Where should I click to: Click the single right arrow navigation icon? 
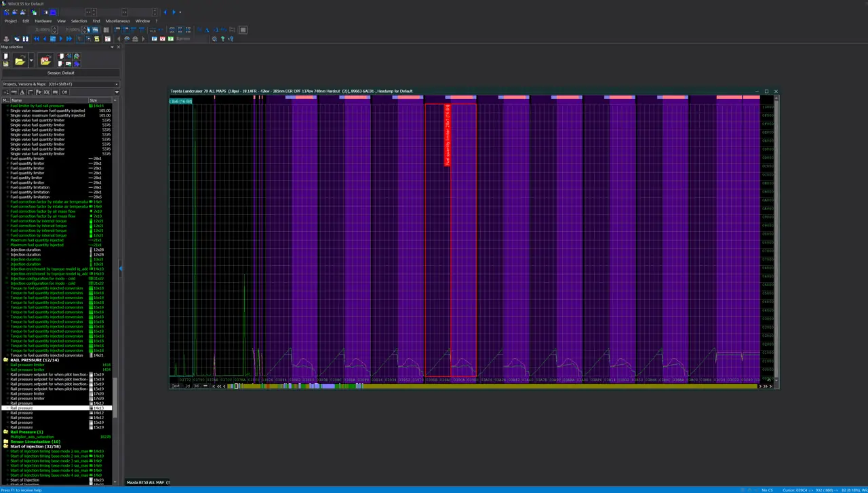pos(61,39)
